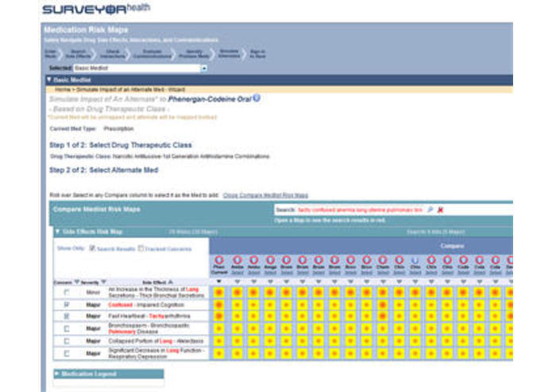The width and height of the screenshot is (552, 392).
Task: Collapse the Basic Medlist section
Action: [49, 80]
